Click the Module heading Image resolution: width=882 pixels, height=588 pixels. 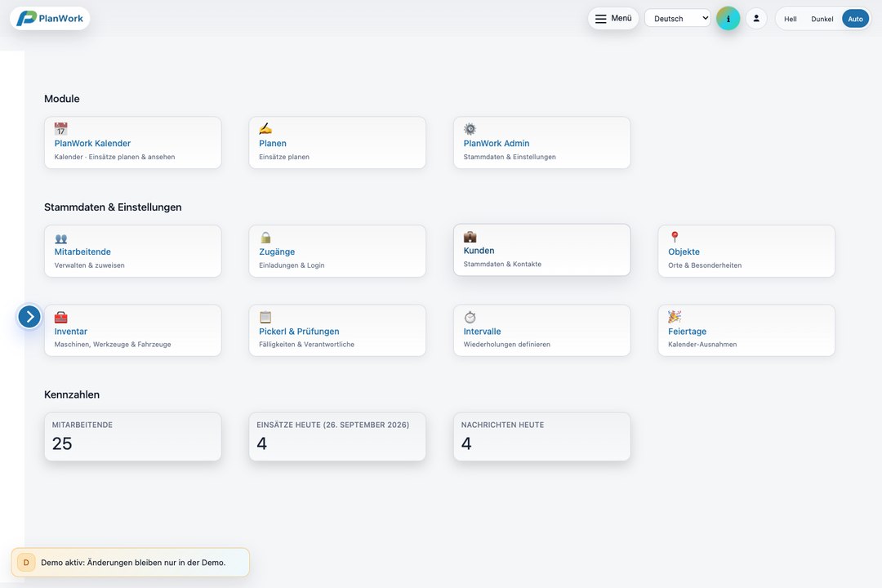62,99
